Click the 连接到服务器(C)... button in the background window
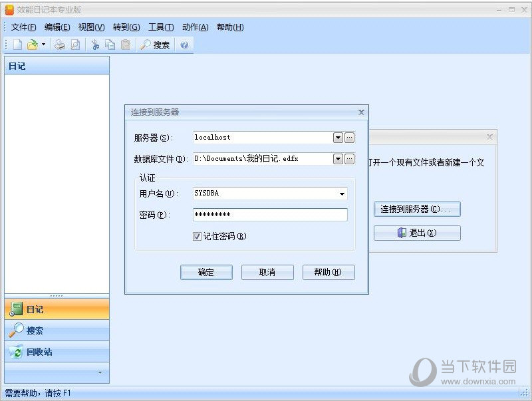532x401 pixels. click(417, 209)
